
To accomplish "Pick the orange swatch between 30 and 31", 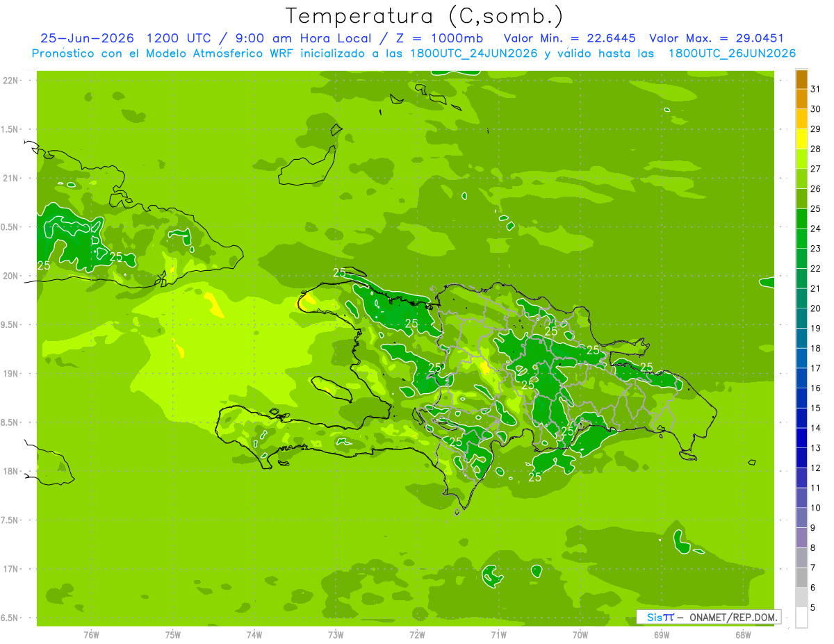I will (801, 99).
